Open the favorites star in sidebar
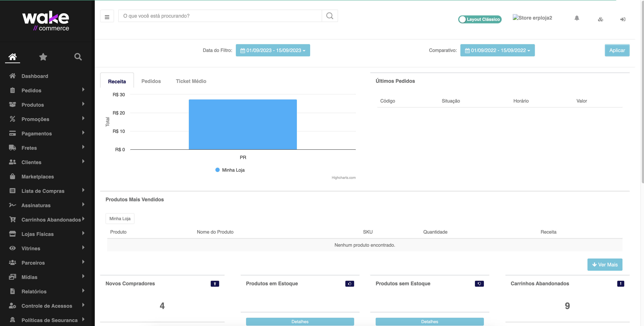 click(43, 57)
